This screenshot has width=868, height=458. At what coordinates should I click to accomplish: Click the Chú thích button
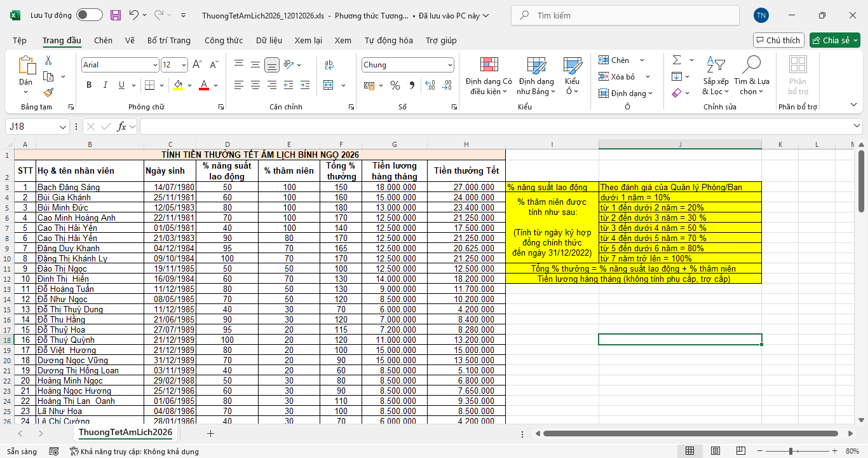tap(778, 40)
